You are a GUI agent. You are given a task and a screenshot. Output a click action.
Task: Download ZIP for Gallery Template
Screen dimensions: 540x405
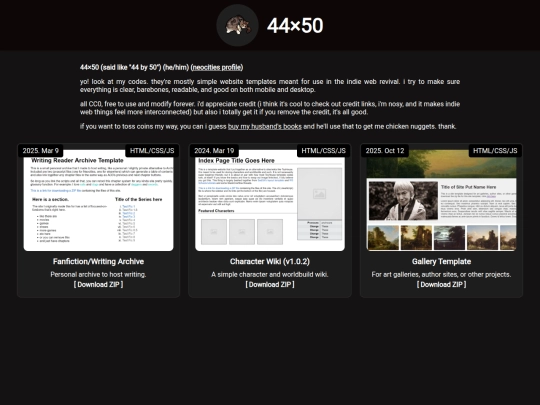[442, 284]
